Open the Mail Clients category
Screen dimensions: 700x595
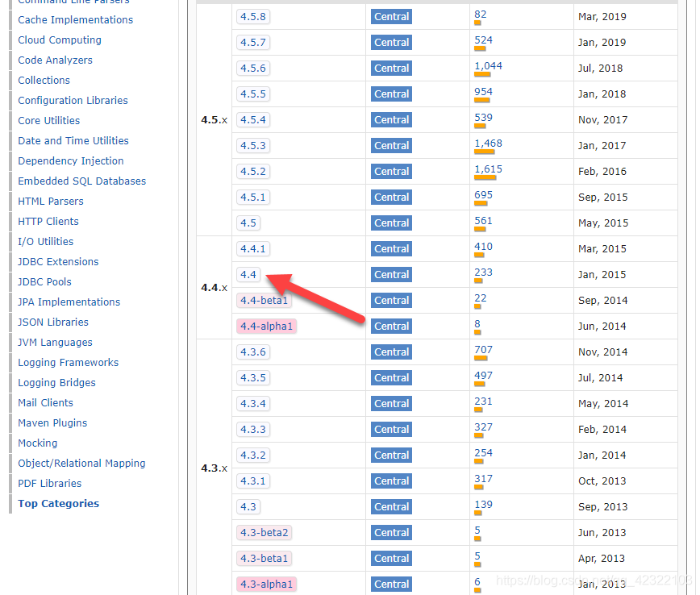[45, 402]
